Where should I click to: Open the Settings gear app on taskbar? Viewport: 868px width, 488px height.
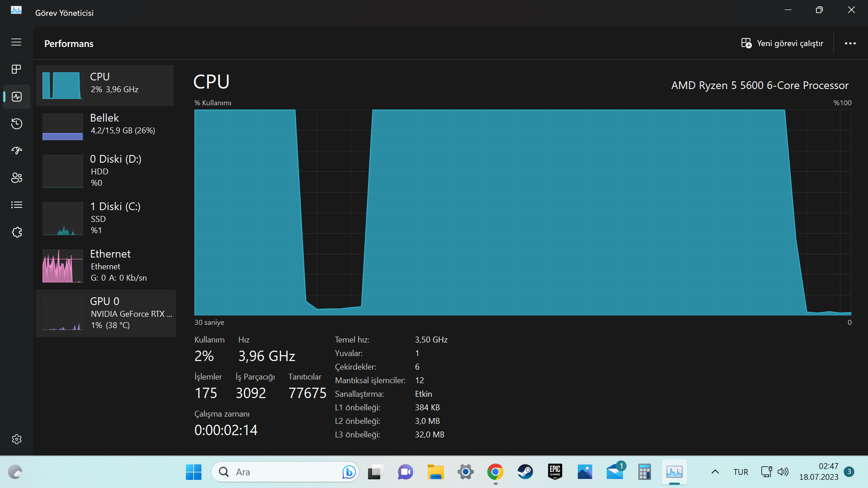pyautogui.click(x=465, y=472)
